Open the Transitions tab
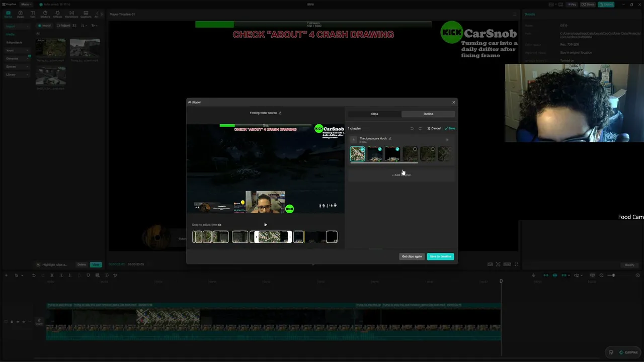The height and width of the screenshot is (362, 644). coord(71,14)
